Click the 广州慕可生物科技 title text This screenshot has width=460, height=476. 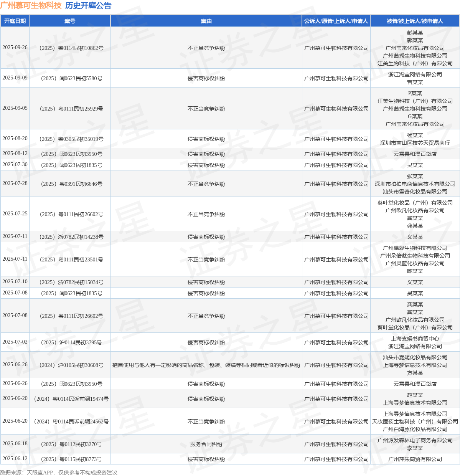[31, 6]
